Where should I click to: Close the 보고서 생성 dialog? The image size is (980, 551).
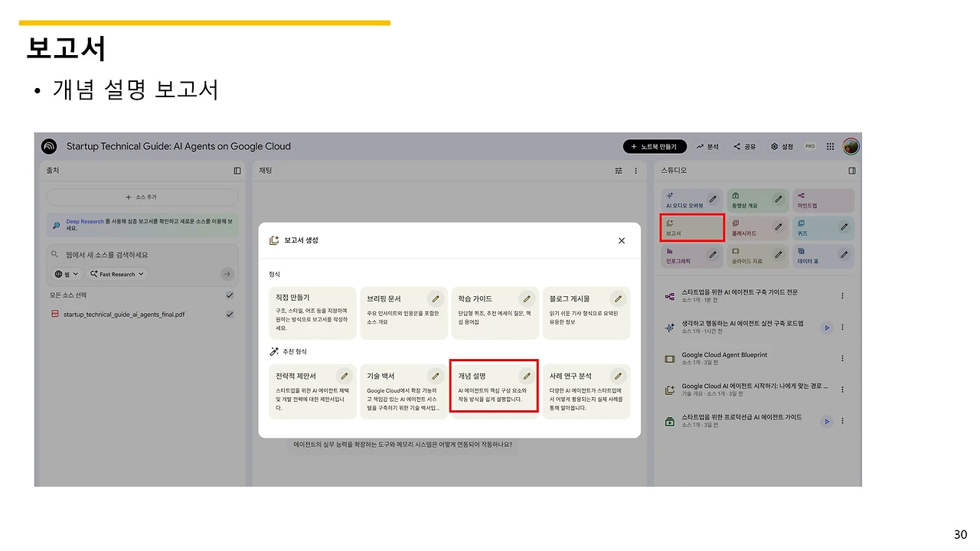tap(622, 240)
